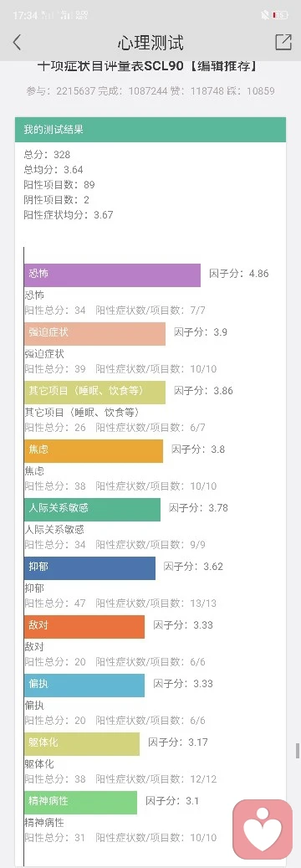
Task: Select the salmon 强迫症状 bar
Action: coord(94,334)
